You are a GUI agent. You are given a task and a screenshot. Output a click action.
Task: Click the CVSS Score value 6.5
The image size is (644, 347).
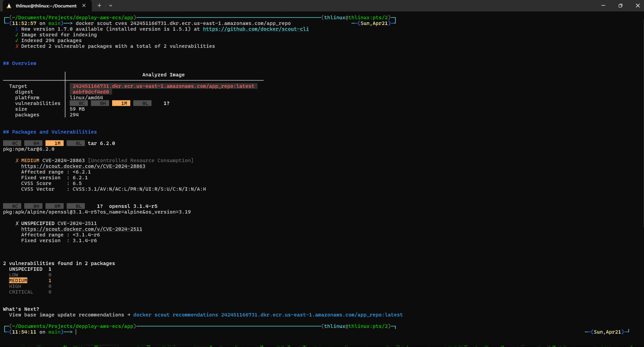pos(77,183)
